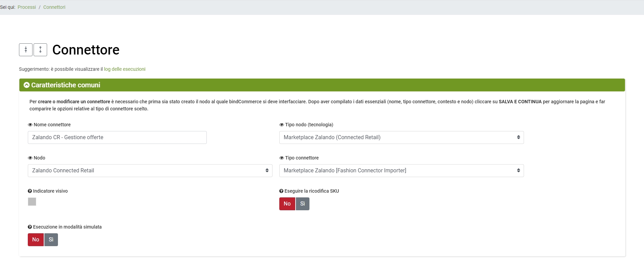Select No for Esecuzione in modalità simulata
Viewport: 644px width, 258px height.
point(36,240)
